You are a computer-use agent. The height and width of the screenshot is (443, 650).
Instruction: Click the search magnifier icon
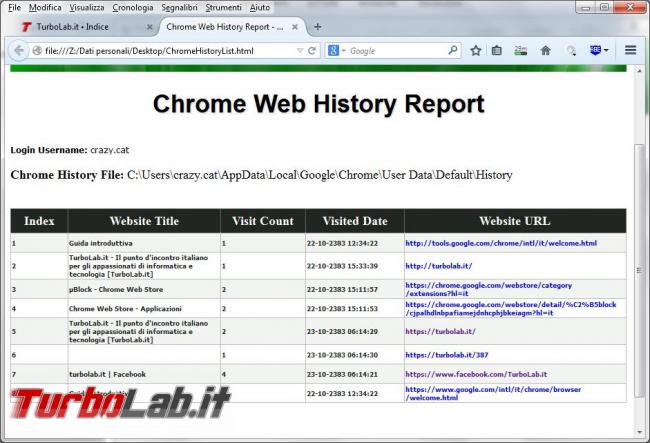[x=453, y=51]
